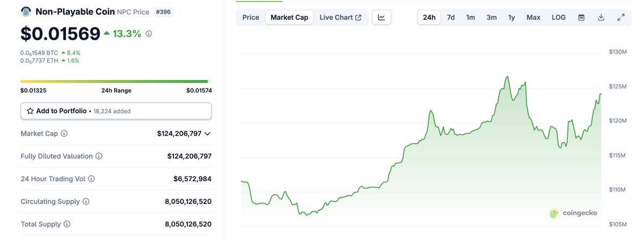This screenshot has width=644, height=241.
Task: Click the $105M axis label
Action: point(618,224)
